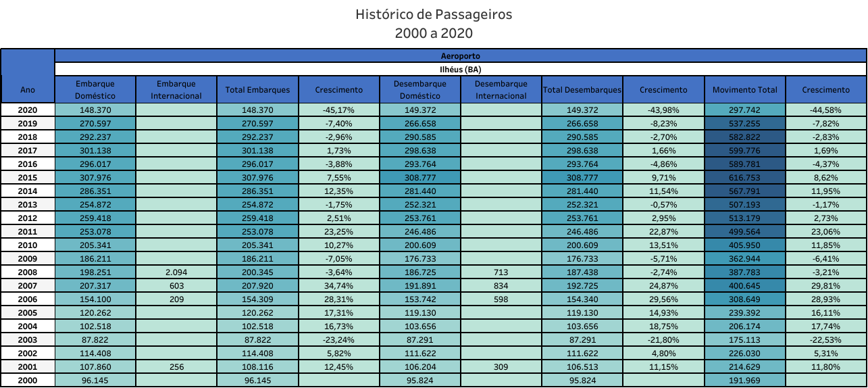Select the 2008 year row label
Screen dimensions: 868x388
click(28, 272)
